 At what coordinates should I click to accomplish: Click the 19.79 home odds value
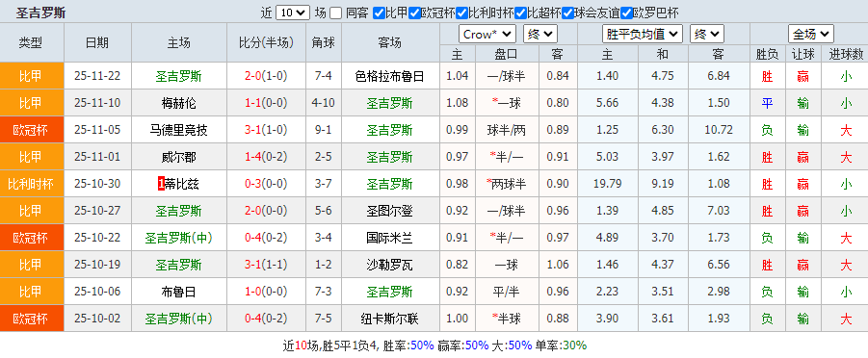(x=608, y=184)
